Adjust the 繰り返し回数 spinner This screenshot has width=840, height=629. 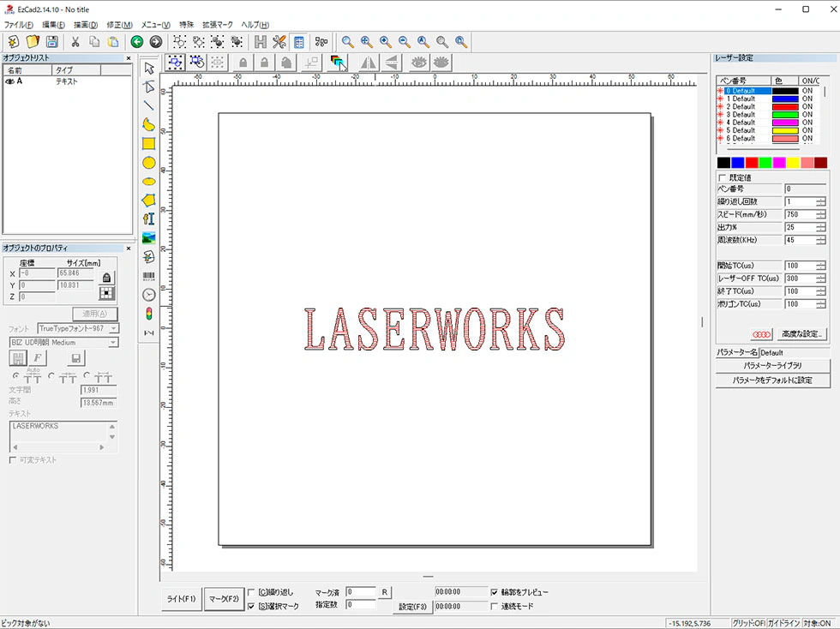click(x=821, y=201)
